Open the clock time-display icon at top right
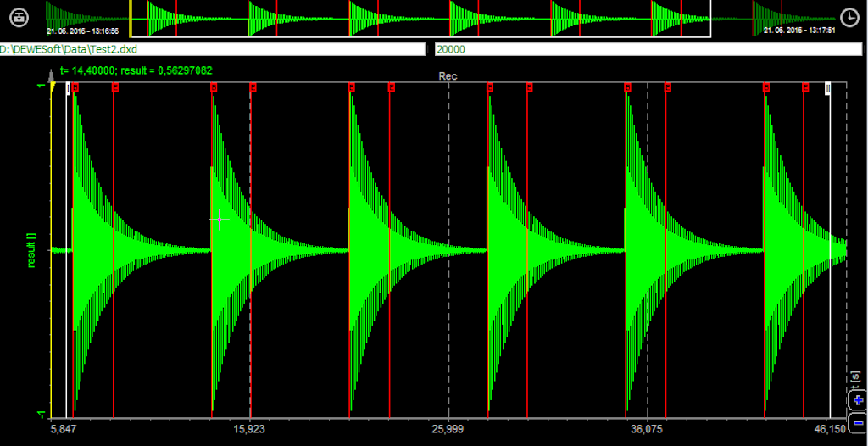This screenshot has height=446, width=868. tap(848, 18)
